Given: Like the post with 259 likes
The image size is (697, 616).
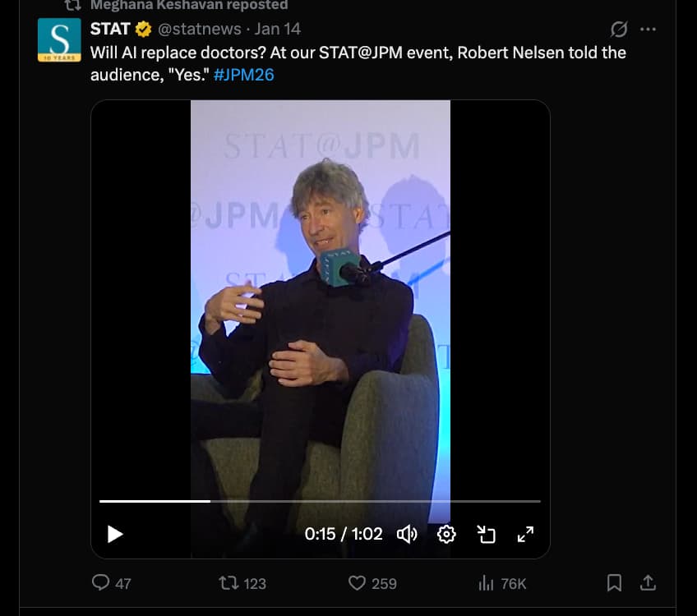Looking at the screenshot, I should point(357,583).
